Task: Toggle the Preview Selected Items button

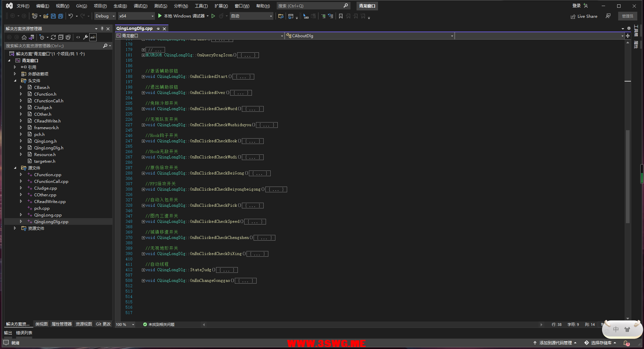Action: (93, 37)
